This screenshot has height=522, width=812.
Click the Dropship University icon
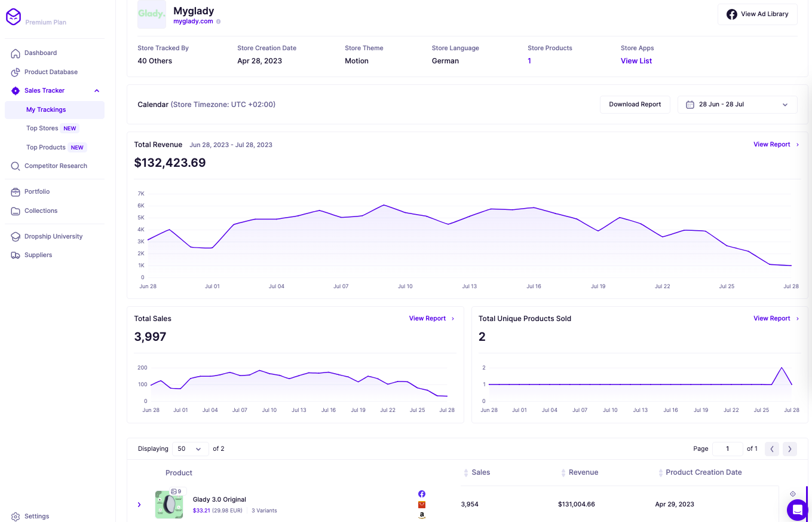16,236
